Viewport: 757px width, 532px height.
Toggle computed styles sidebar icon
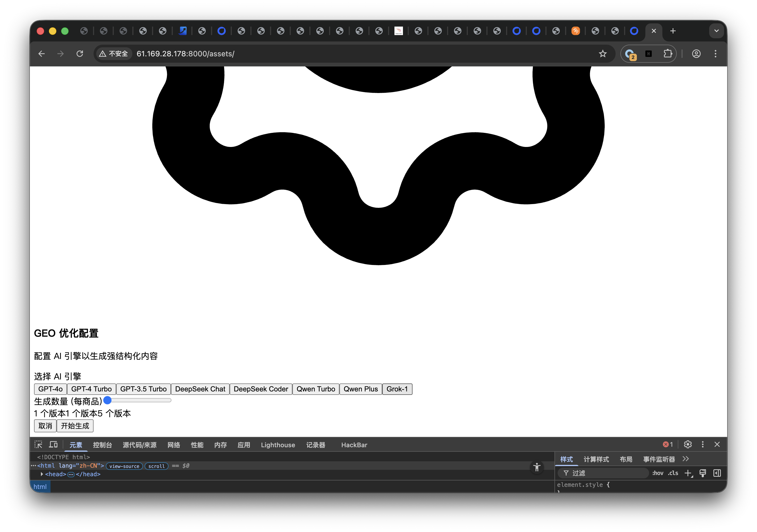717,473
